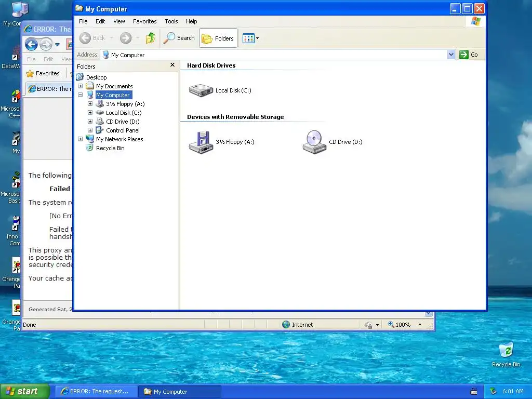Click the 6:01 AM taskbar clock
Screen dimensions: 532x399
(513, 391)
